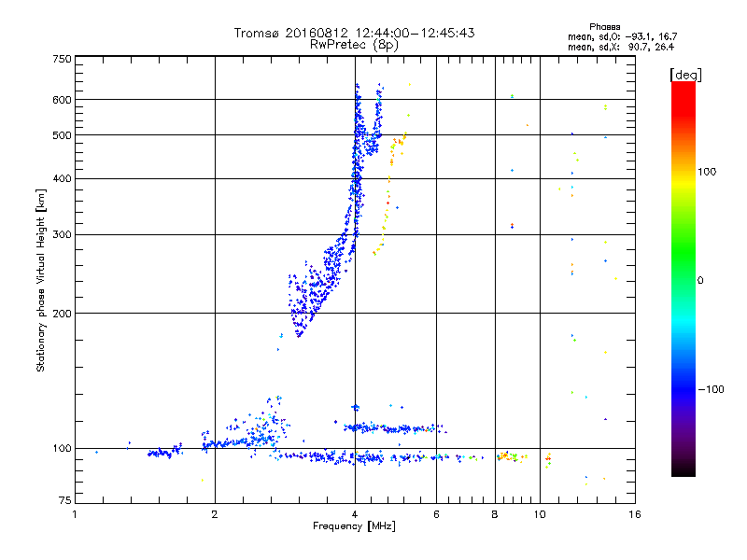Select the "mean, sd,O: -93.1, 16.7" line
Image resolution: width=747 pixels, height=560 pixels.
point(622,37)
